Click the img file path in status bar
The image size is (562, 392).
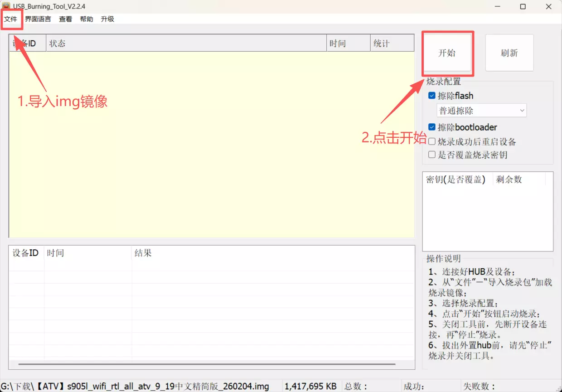pyautogui.click(x=135, y=387)
